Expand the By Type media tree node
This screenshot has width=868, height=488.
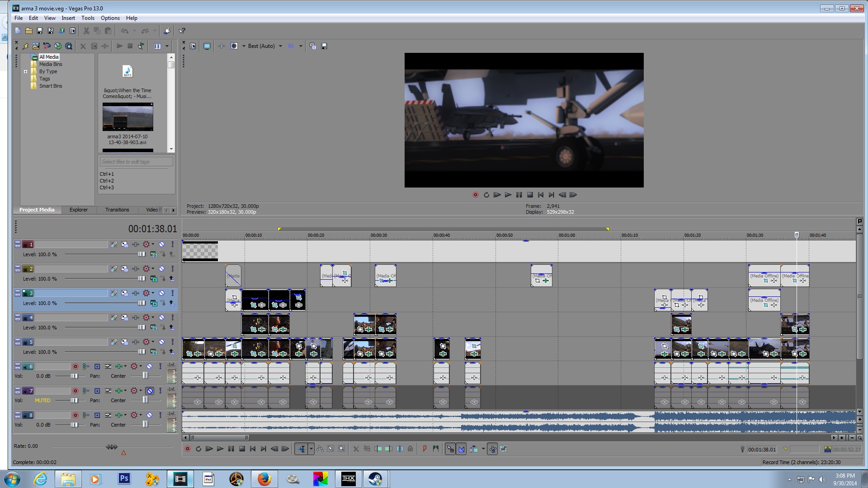click(25, 71)
